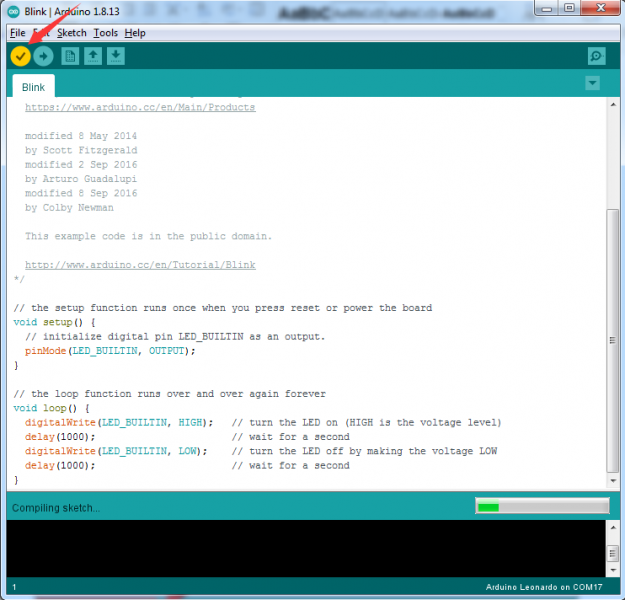The image size is (625, 600).
Task: Open the Serial Monitor
Action: point(597,56)
